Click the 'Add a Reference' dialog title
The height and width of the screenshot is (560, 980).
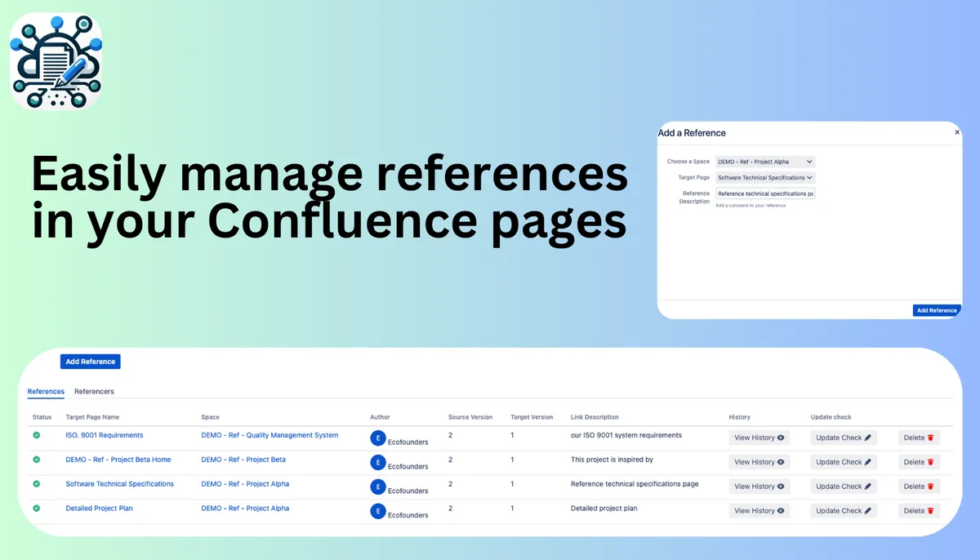692,133
